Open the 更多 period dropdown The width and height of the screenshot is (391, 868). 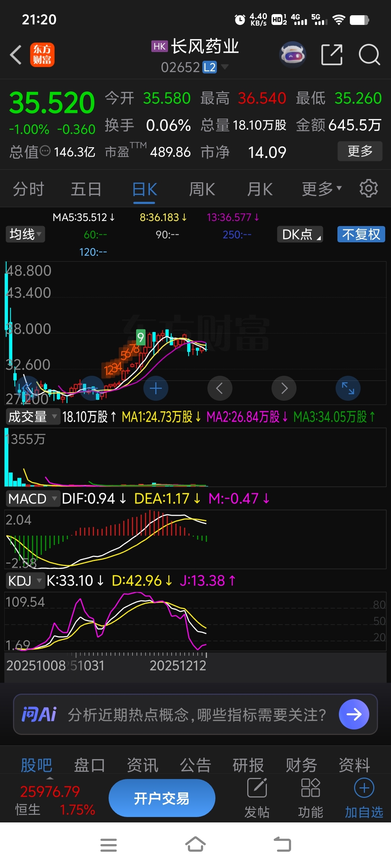(322, 189)
